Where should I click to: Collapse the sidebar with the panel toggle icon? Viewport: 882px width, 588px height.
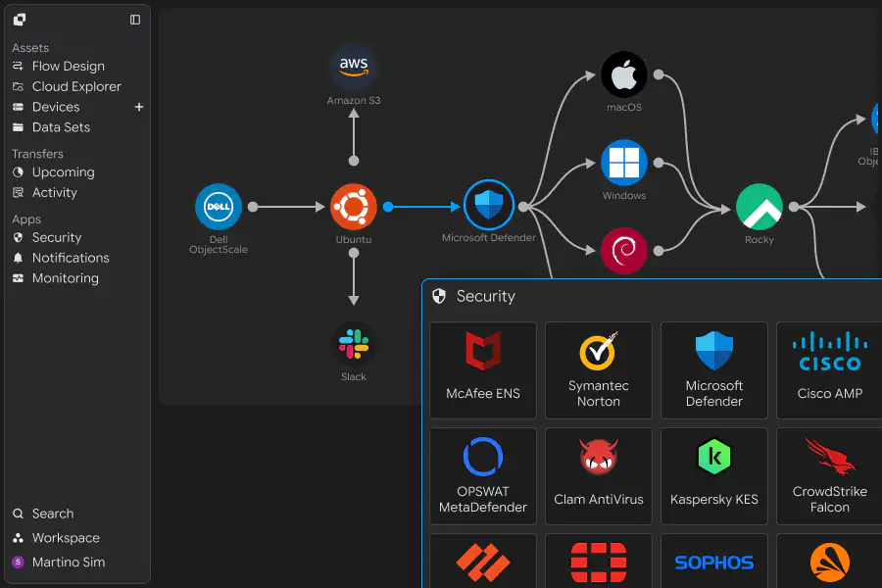click(135, 20)
